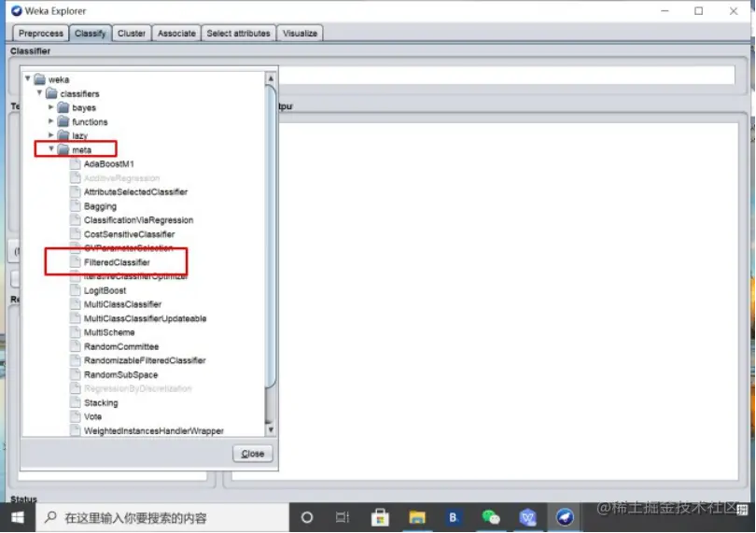Switch to Select attributes tab
Screen dimensions: 756x533
[238, 34]
